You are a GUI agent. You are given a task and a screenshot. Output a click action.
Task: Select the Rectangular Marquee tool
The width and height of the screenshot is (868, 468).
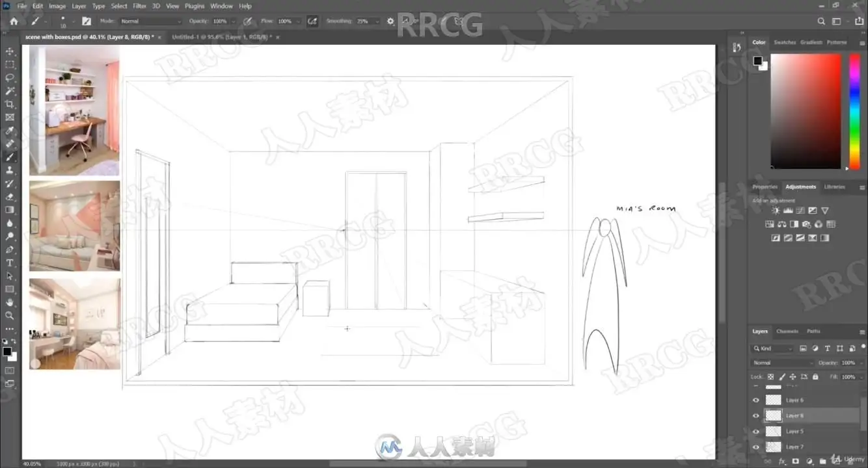pyautogui.click(x=10, y=64)
